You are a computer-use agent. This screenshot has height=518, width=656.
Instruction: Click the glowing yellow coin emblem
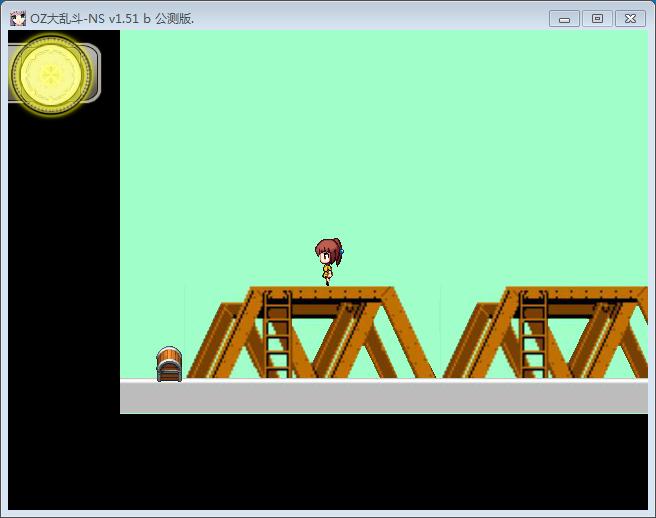(x=51, y=74)
